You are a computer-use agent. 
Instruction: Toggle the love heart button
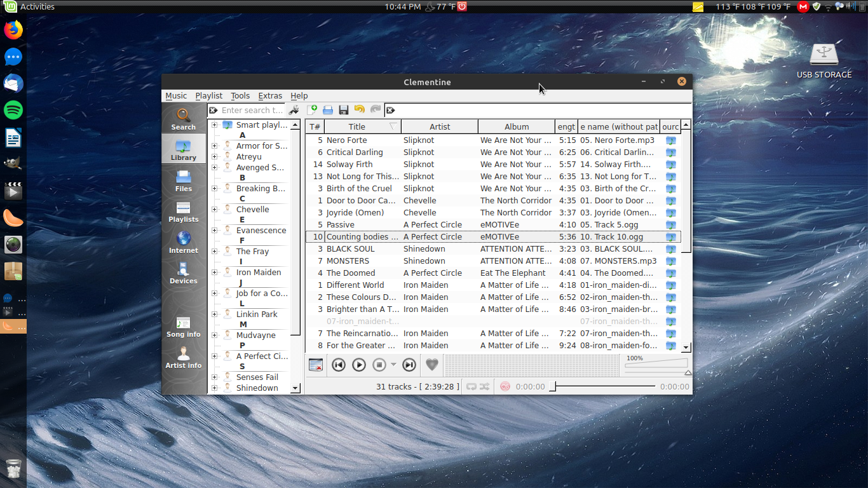click(x=431, y=365)
